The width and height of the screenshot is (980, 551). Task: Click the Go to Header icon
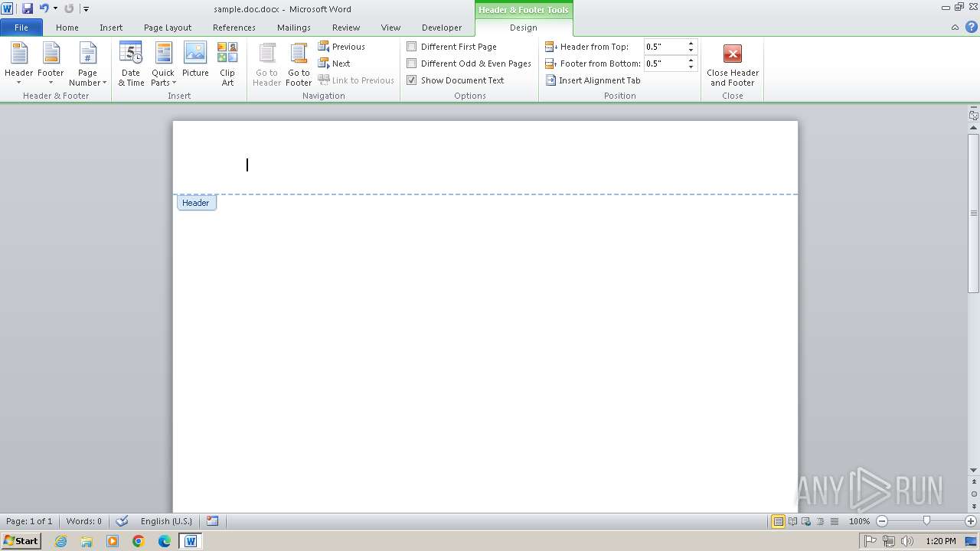pos(266,64)
